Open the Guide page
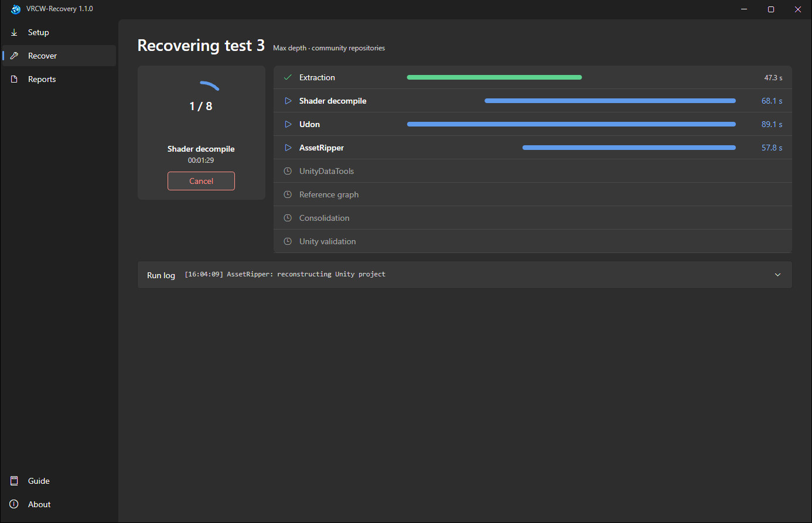This screenshot has height=523, width=812. pos(59,481)
